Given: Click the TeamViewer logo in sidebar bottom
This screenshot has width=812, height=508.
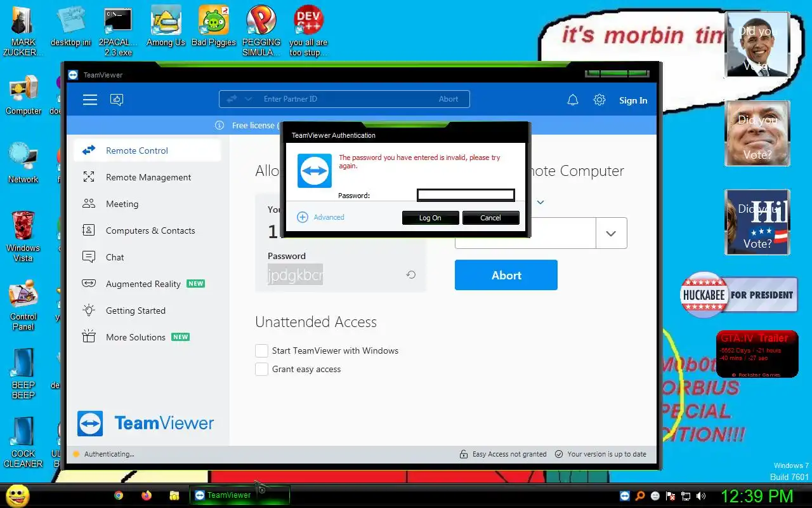Looking at the screenshot, I should click(x=146, y=424).
